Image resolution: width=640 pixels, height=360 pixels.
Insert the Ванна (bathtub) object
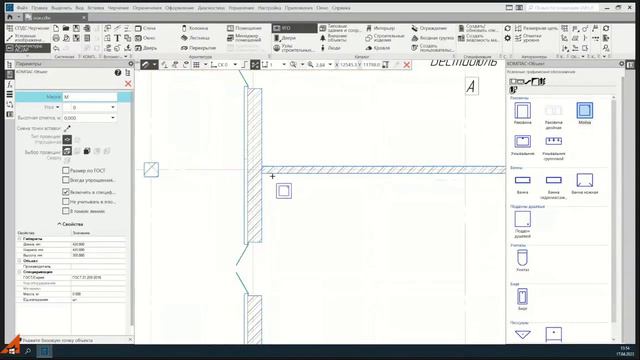[522, 184]
